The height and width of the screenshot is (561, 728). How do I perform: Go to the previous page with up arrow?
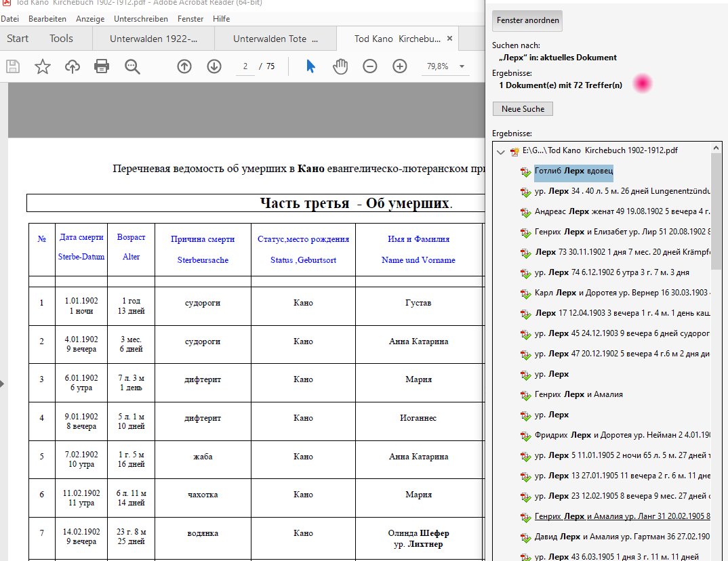click(184, 66)
